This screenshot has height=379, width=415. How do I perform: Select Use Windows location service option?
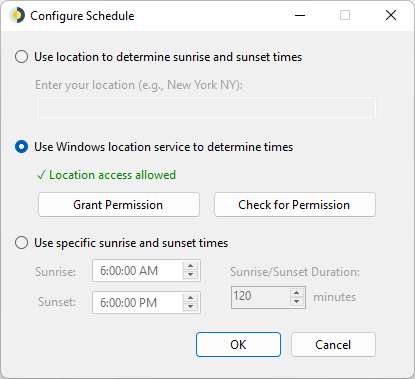coord(21,147)
